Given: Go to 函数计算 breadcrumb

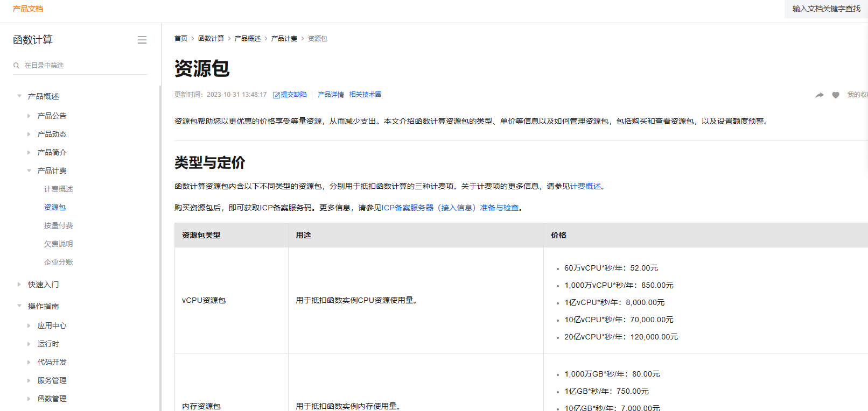Looking at the screenshot, I should tap(211, 39).
